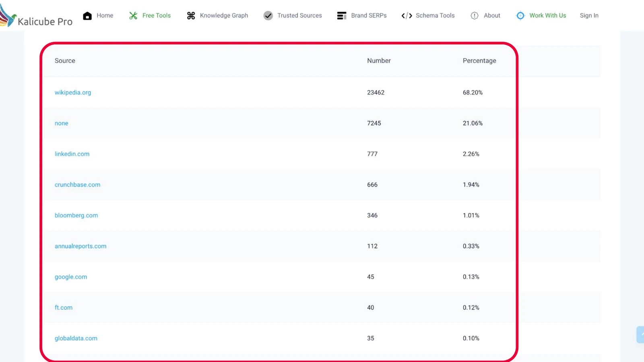Open the ft.com source link
This screenshot has height=362, width=644.
(x=64, y=308)
